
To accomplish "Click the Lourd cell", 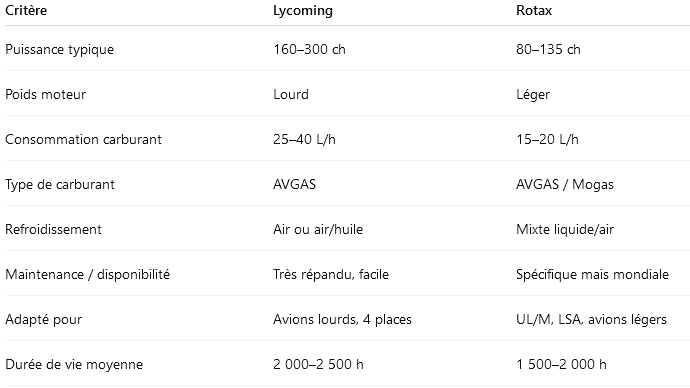I will [291, 94].
